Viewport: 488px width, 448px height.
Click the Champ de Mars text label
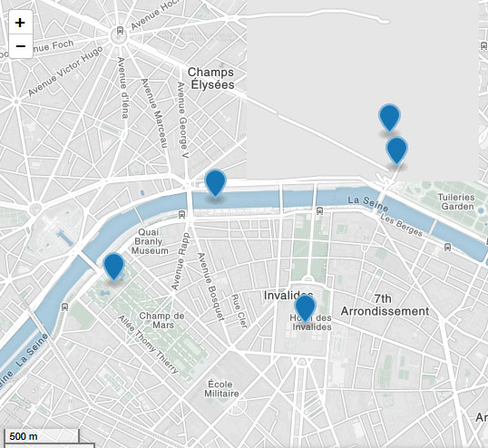tap(161, 320)
